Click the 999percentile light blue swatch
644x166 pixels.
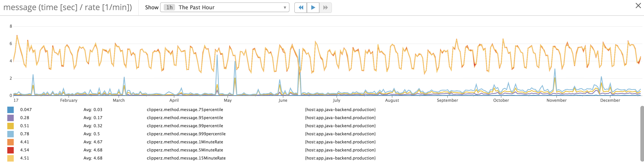point(11,134)
